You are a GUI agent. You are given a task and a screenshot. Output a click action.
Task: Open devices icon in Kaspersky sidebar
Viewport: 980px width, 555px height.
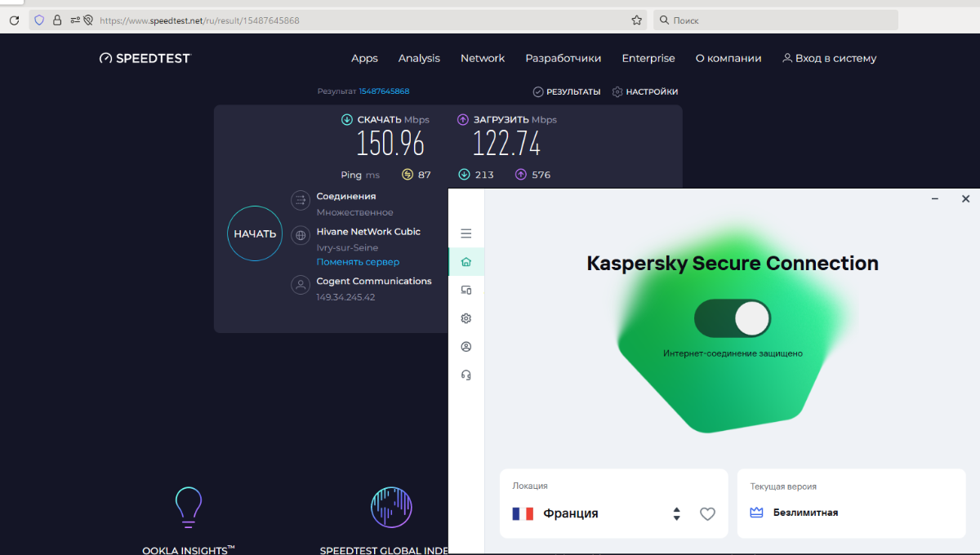(x=466, y=290)
